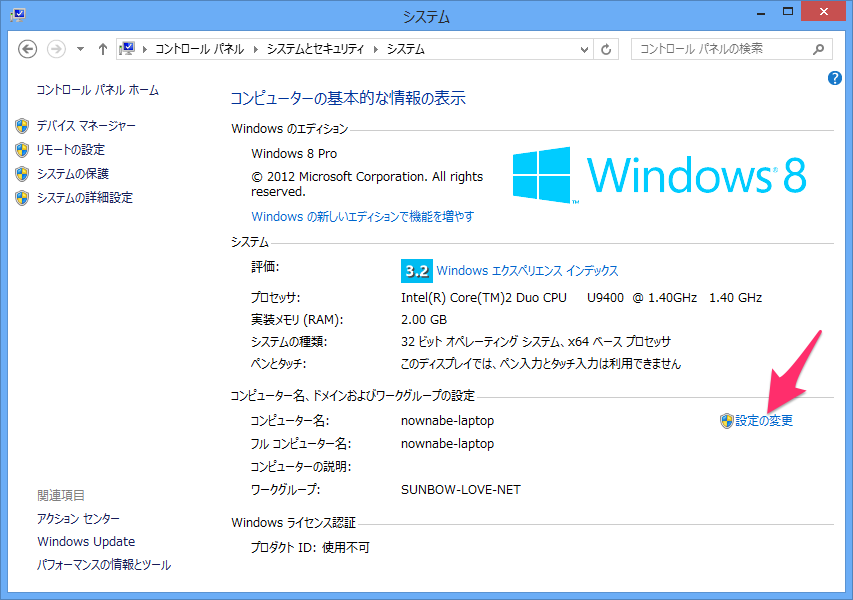Click shield icon beside 設定の変更
The image size is (853, 600).
click(727, 420)
